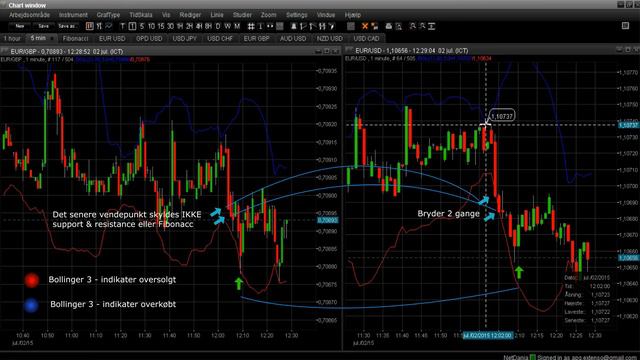The height and width of the screenshot is (360, 640).
Task: Open the Instrument menu
Action: pyautogui.click(x=73, y=15)
